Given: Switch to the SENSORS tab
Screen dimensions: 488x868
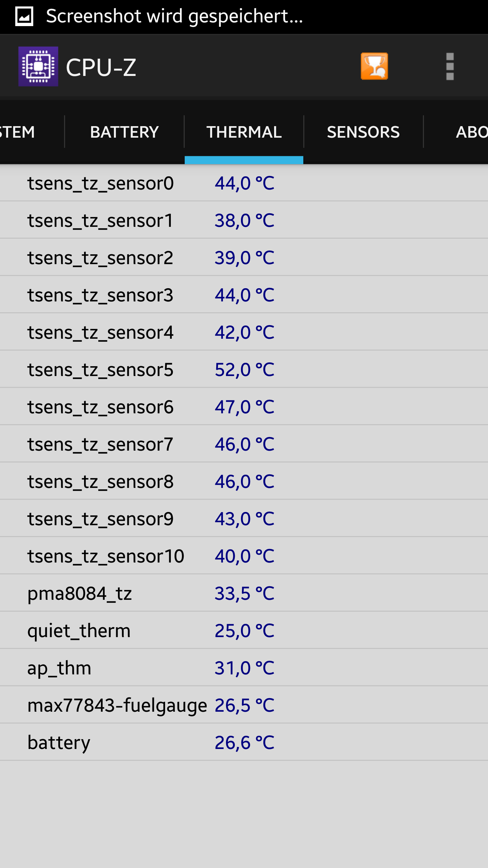Looking at the screenshot, I should (x=363, y=132).
